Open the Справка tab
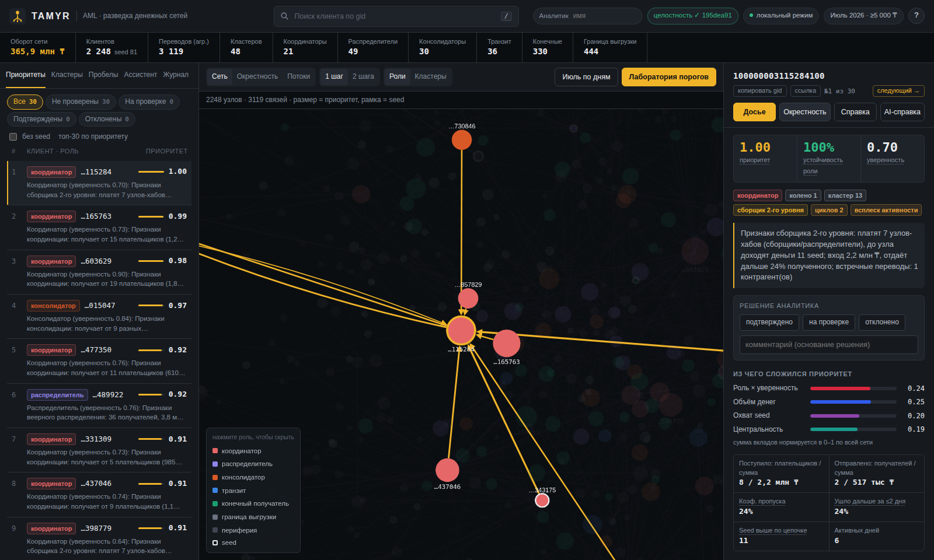The width and height of the screenshot is (934, 560). click(x=855, y=112)
